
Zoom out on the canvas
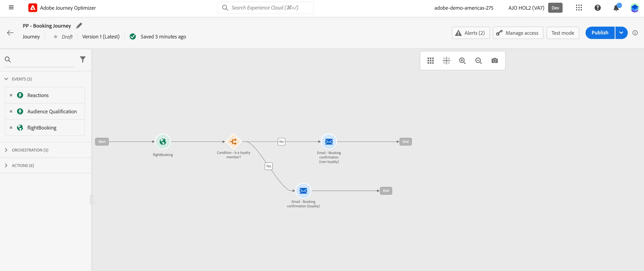478,61
